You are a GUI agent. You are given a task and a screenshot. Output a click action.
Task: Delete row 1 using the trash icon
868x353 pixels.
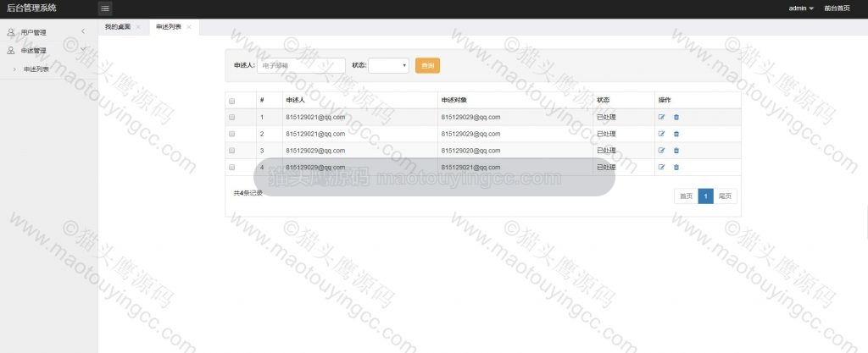pyautogui.click(x=676, y=117)
